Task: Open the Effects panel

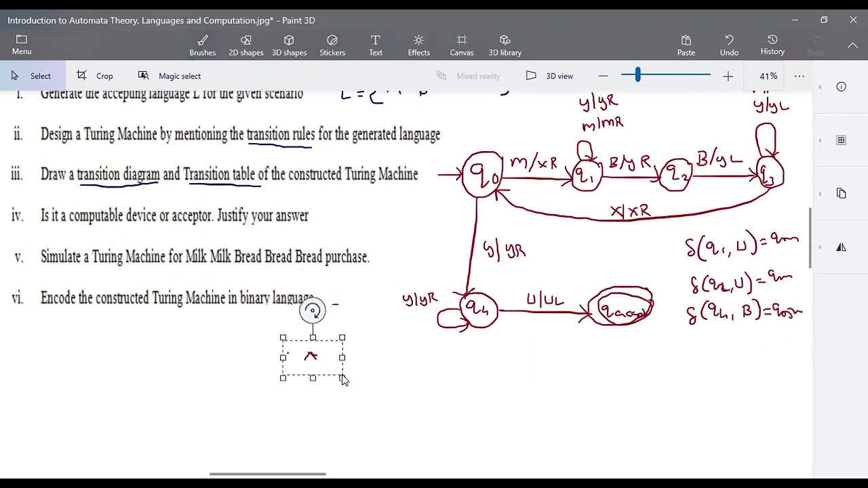Action: coord(418,45)
